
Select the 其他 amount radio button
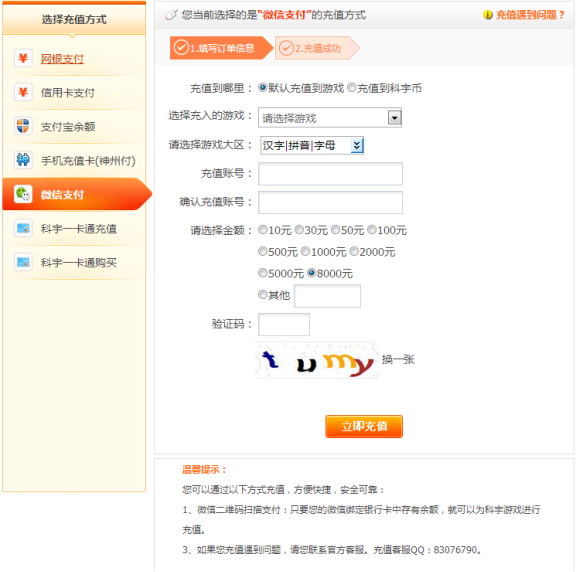point(263,295)
